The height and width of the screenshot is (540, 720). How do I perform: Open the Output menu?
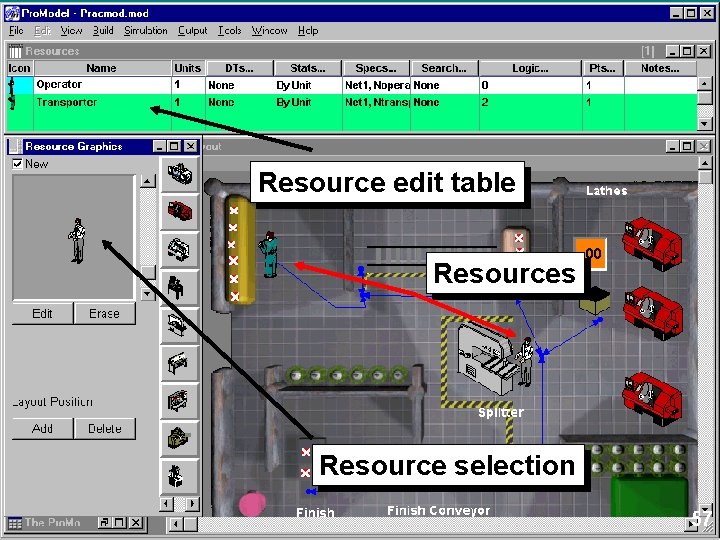pos(192,31)
